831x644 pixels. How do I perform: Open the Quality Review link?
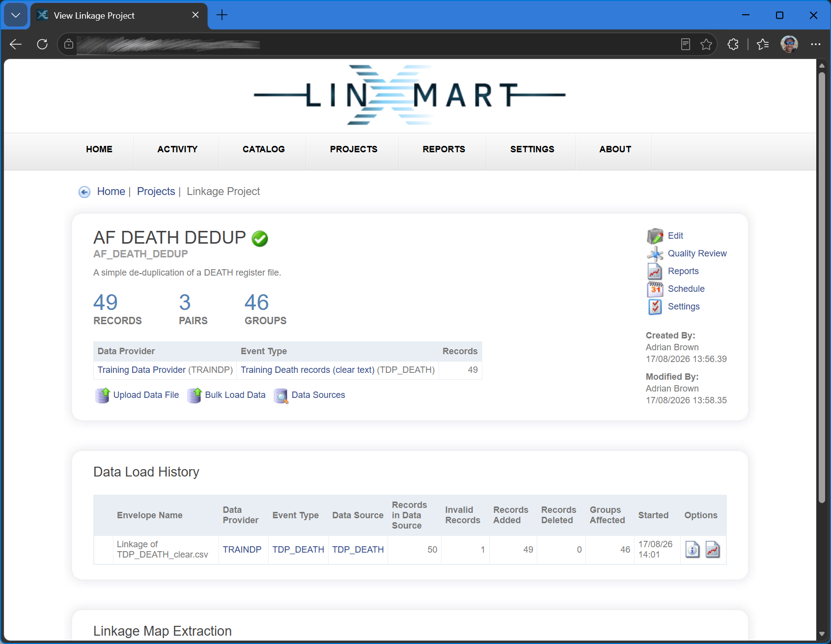click(697, 253)
